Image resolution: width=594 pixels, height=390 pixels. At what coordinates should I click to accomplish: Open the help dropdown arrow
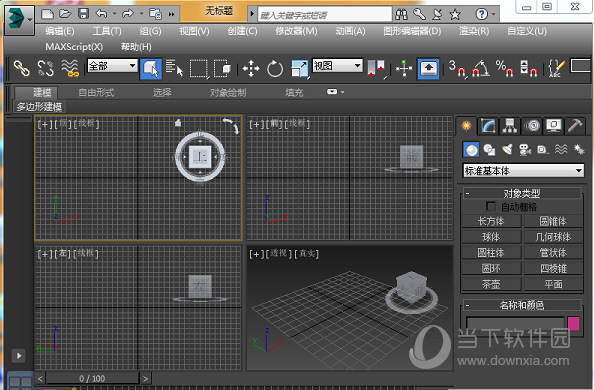pyautogui.click(x=493, y=15)
